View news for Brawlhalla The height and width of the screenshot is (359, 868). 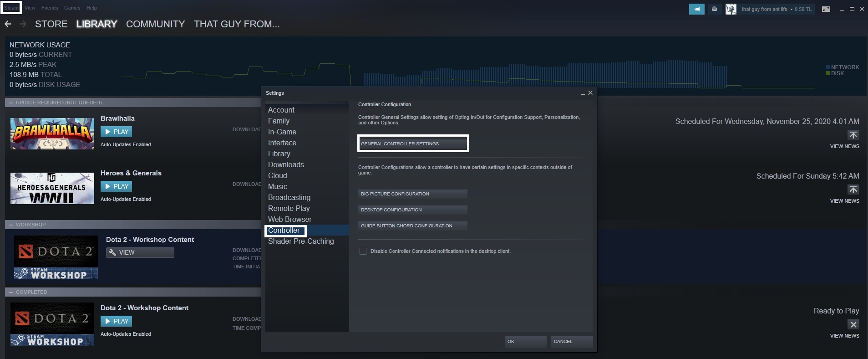coord(844,146)
